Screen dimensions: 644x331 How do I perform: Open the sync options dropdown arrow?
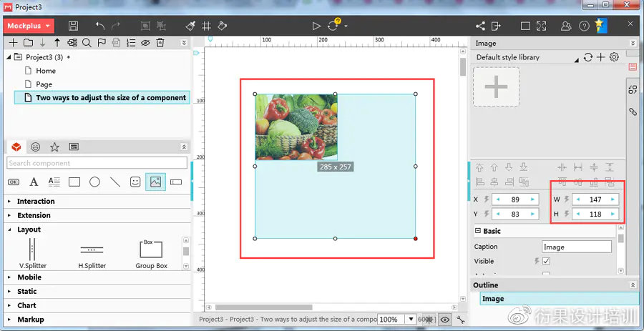coord(346,26)
